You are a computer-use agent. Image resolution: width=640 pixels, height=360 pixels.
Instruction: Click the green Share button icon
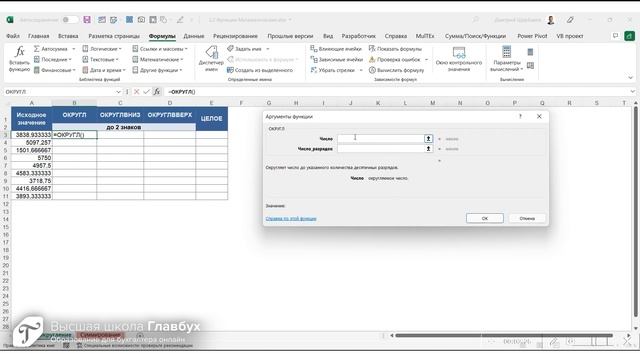pos(629,36)
